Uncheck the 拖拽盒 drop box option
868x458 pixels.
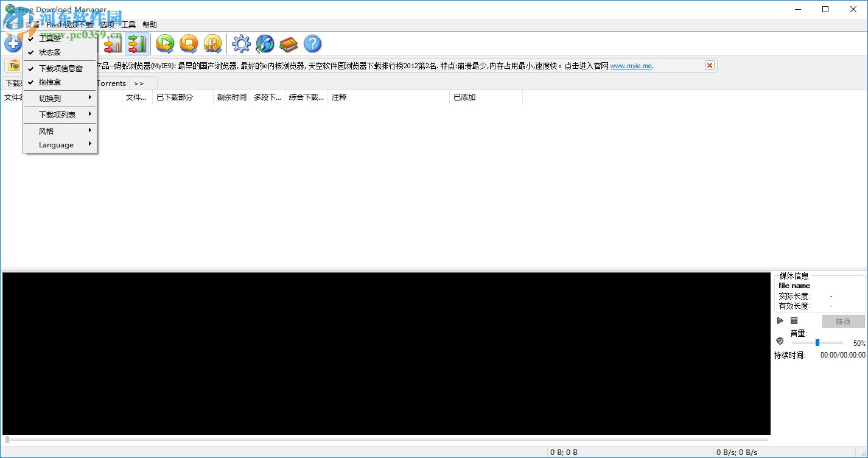tap(51, 82)
